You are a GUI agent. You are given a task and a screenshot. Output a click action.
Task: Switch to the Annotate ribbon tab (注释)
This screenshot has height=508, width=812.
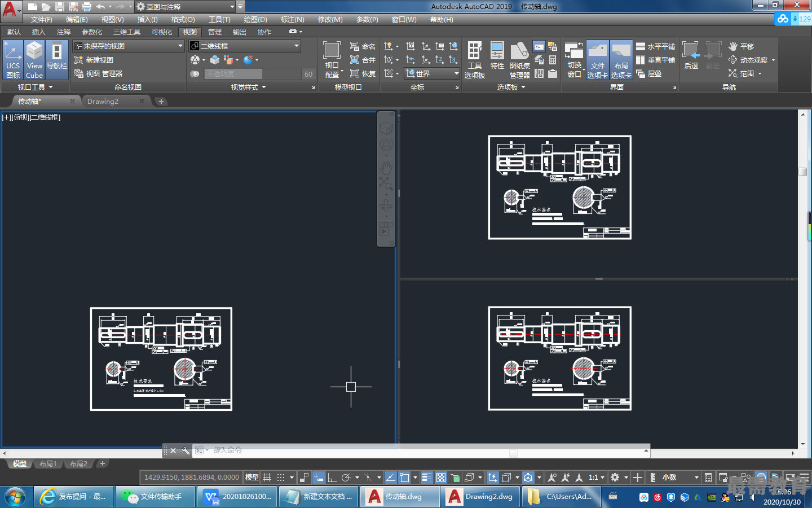pyautogui.click(x=63, y=32)
